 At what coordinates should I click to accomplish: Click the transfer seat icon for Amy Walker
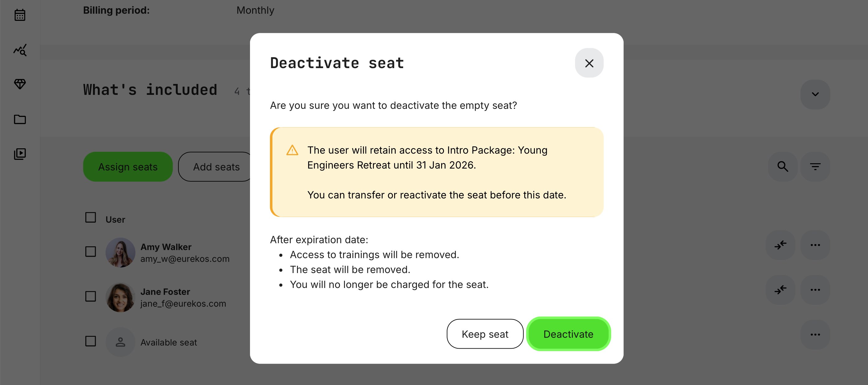point(780,245)
